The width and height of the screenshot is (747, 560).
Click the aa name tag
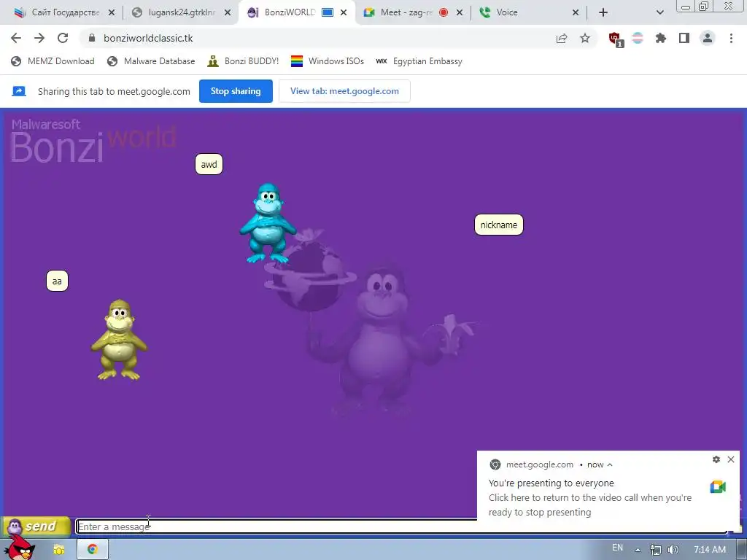57,281
